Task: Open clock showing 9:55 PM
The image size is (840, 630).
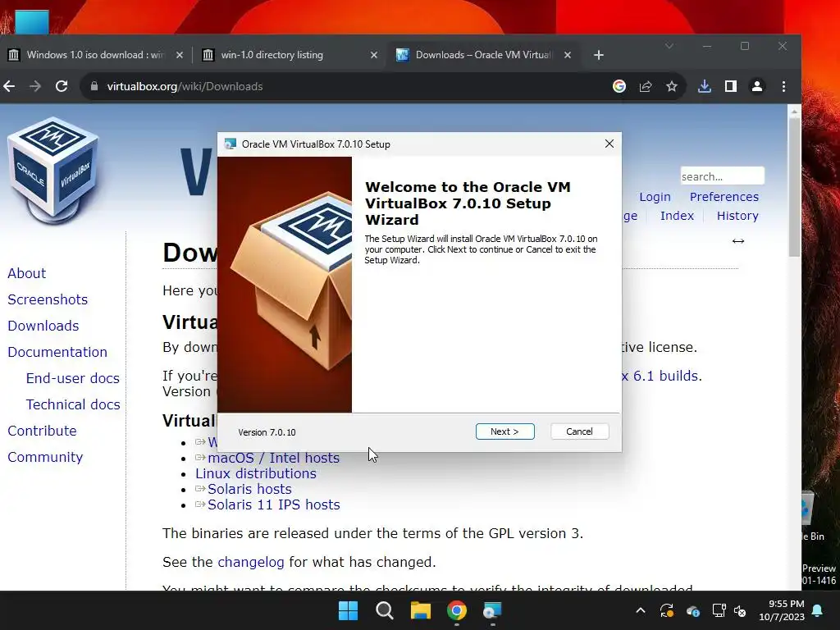Action: (x=782, y=610)
